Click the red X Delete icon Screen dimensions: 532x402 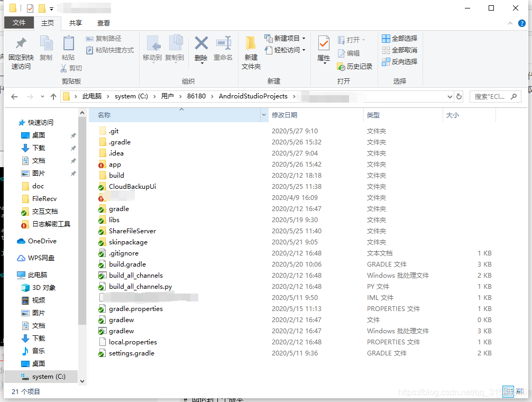click(x=201, y=43)
